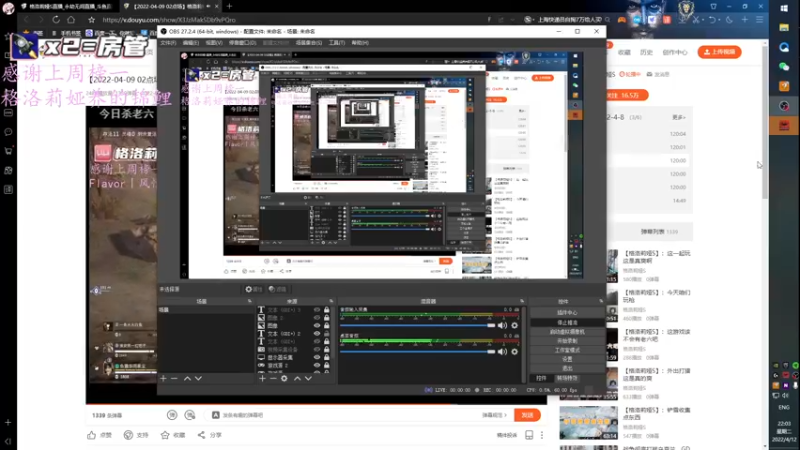Click the browser address bar URL
Image resolution: width=800 pixels, height=450 pixels.
click(x=169, y=19)
